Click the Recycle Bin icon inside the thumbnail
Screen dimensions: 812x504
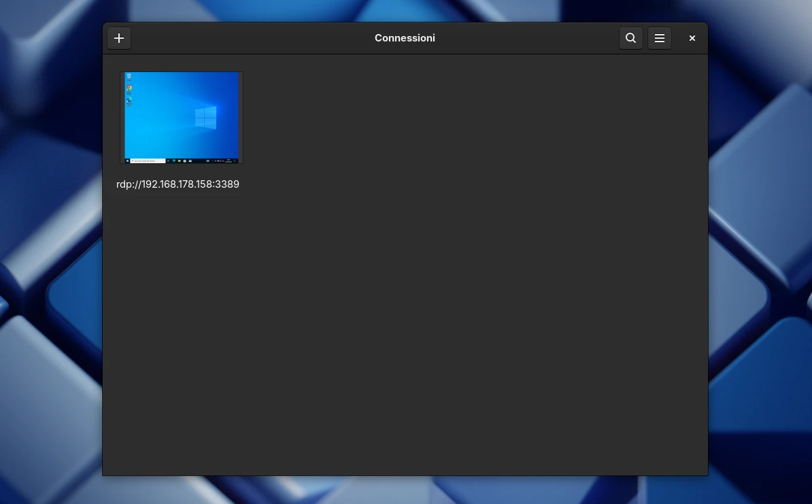tap(129, 77)
